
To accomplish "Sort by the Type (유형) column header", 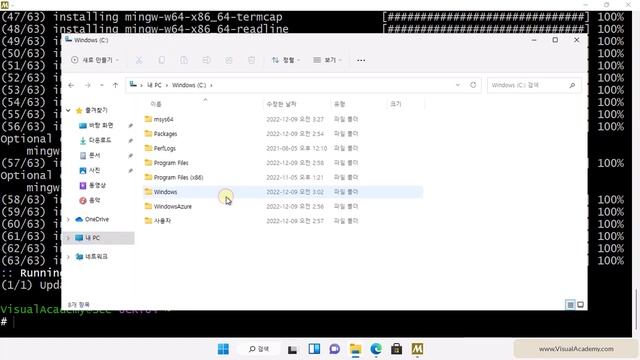I will pyautogui.click(x=340, y=104).
